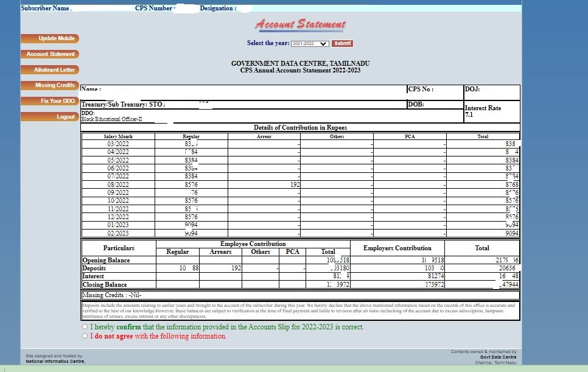Expand the Select the year dropdown
The width and height of the screenshot is (588, 372).
pyautogui.click(x=310, y=43)
